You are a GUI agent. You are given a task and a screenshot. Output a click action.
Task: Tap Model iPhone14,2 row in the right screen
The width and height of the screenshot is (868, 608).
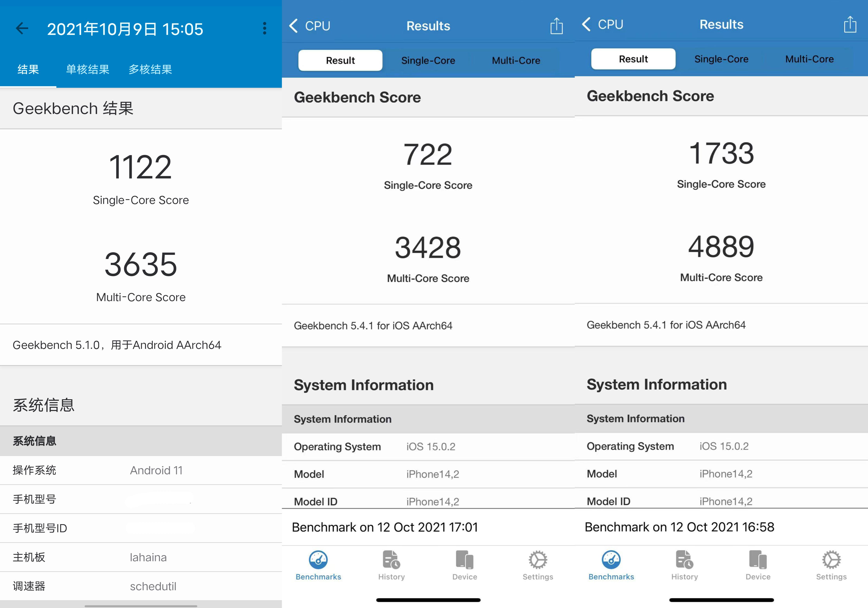(x=721, y=474)
